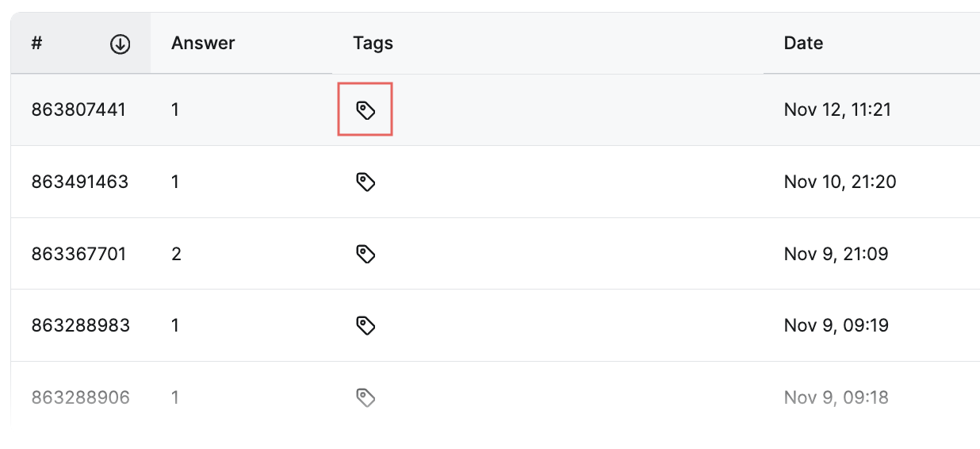Toggle sort arrow in # column header

point(120,44)
